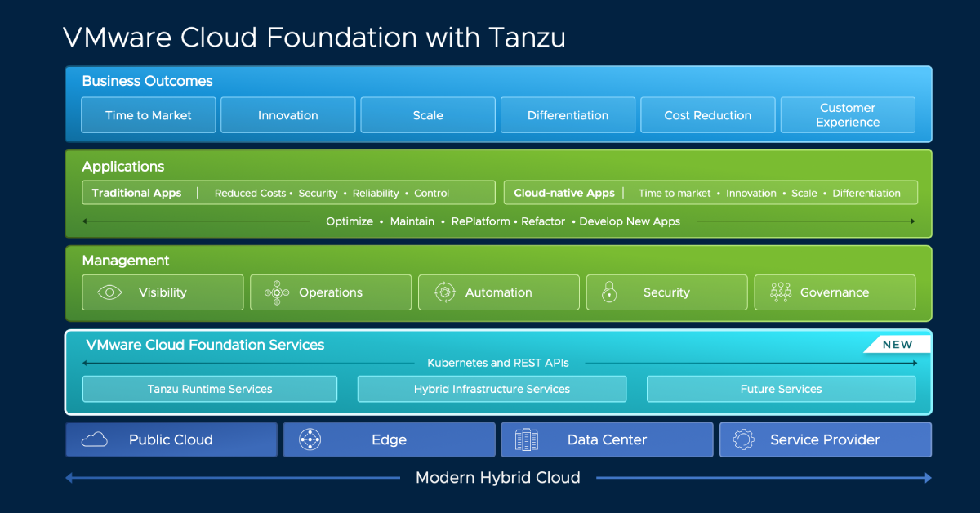
Task: Click the RePlatform text
Action: (x=480, y=221)
